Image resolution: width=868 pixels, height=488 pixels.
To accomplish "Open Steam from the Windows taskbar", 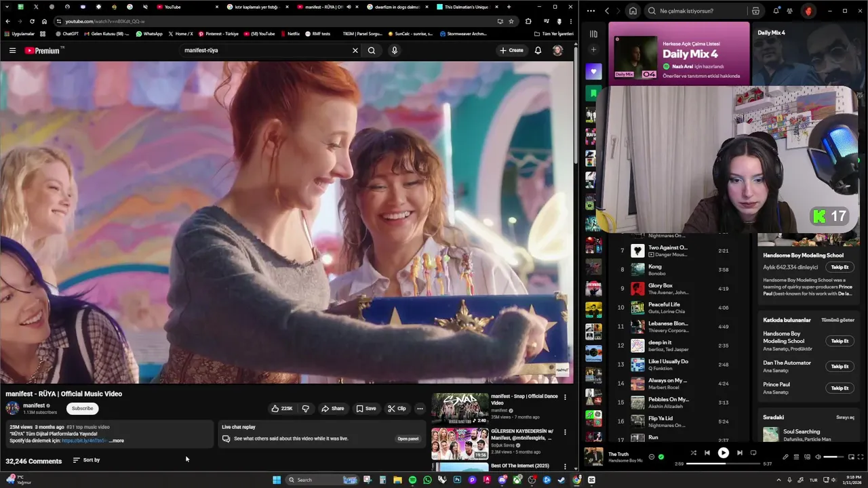I will pyautogui.click(x=561, y=480).
